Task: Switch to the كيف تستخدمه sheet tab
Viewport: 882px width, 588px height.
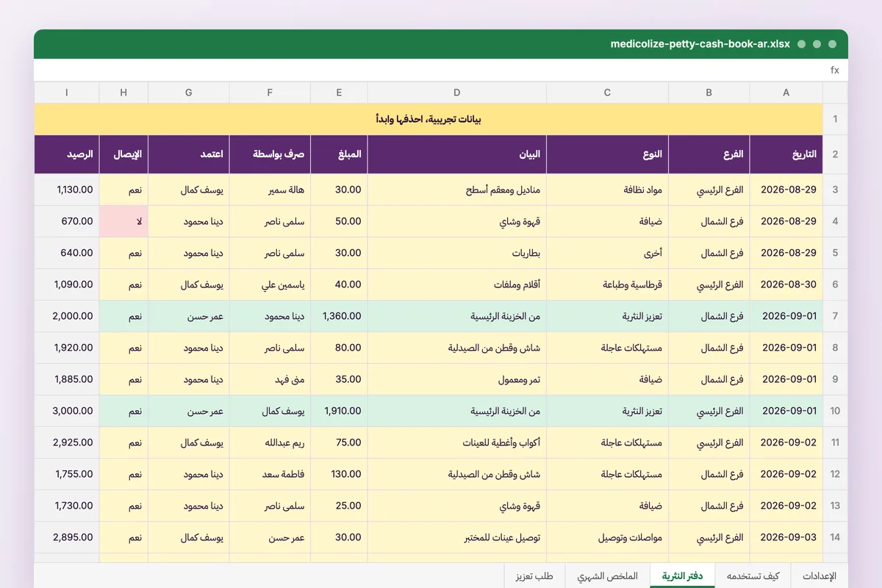Action: (x=753, y=576)
